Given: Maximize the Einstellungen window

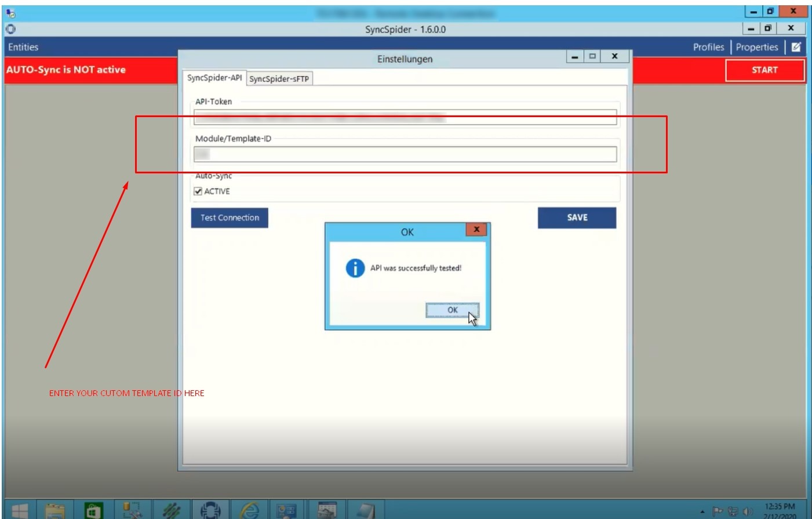Looking at the screenshot, I should [x=592, y=56].
